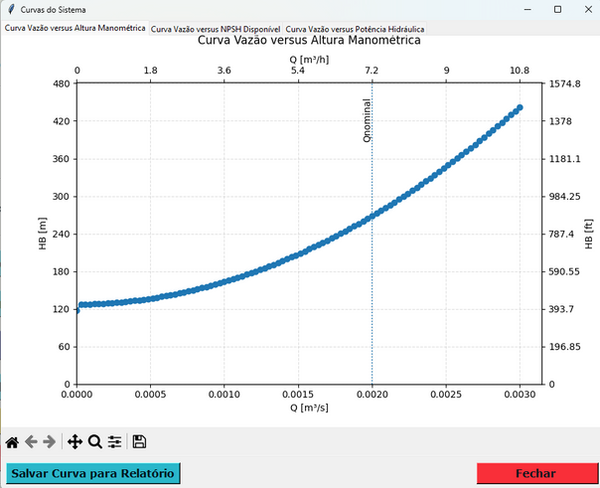Image resolution: width=600 pixels, height=488 pixels.
Task: Click the 0.0020 tick on bottom axis
Action: [x=372, y=394]
